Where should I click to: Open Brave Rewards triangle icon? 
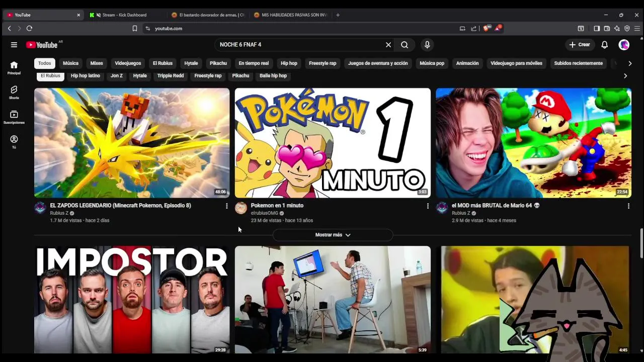498,28
